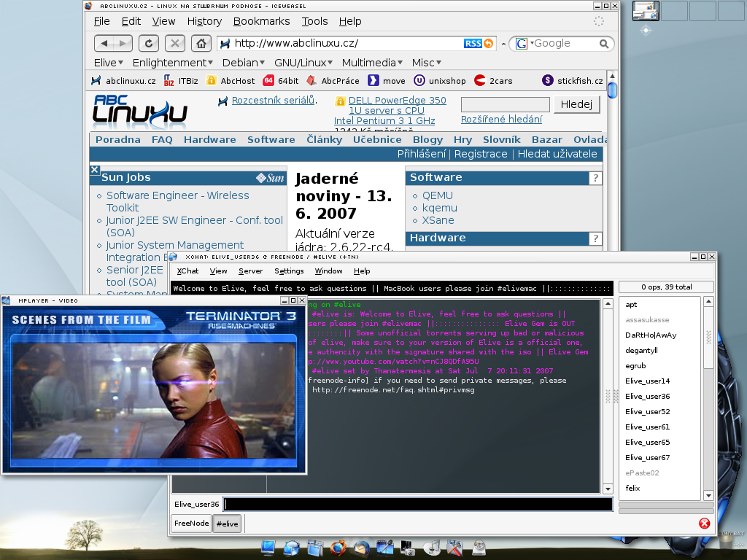Open the Rozšířené hledání link

point(501,119)
